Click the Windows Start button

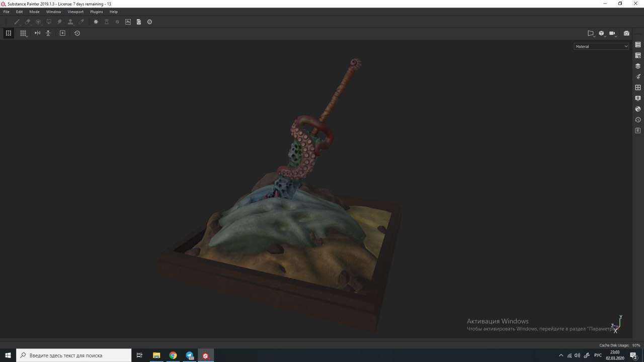click(8, 355)
